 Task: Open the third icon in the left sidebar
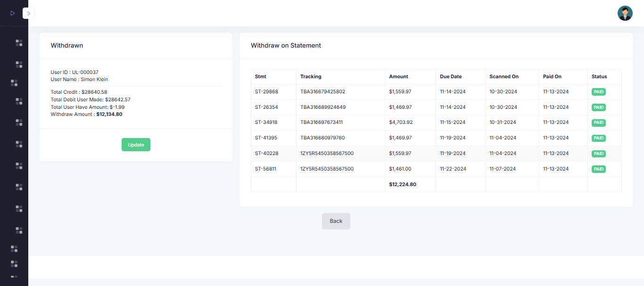[x=15, y=82]
